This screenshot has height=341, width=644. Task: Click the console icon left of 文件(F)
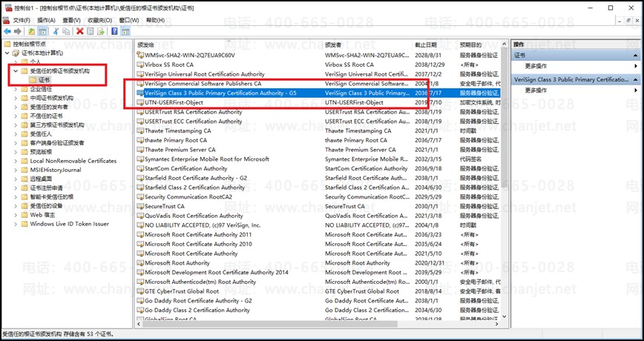pyautogui.click(x=6, y=20)
